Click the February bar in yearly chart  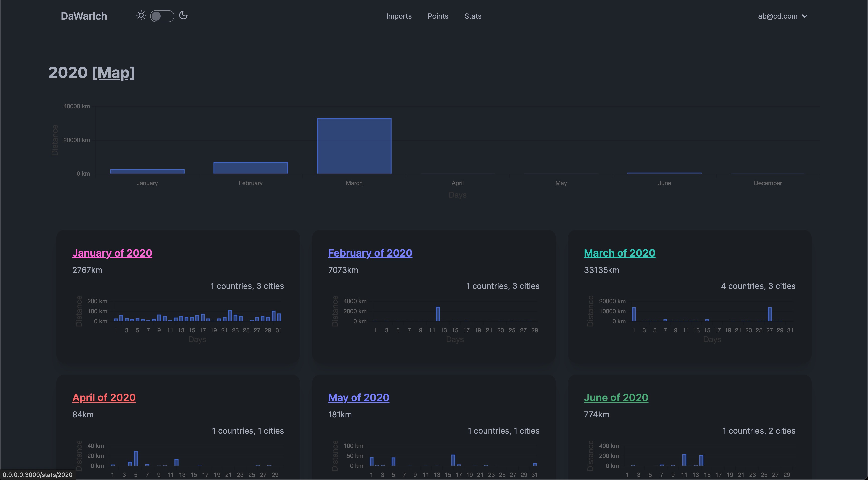click(250, 168)
